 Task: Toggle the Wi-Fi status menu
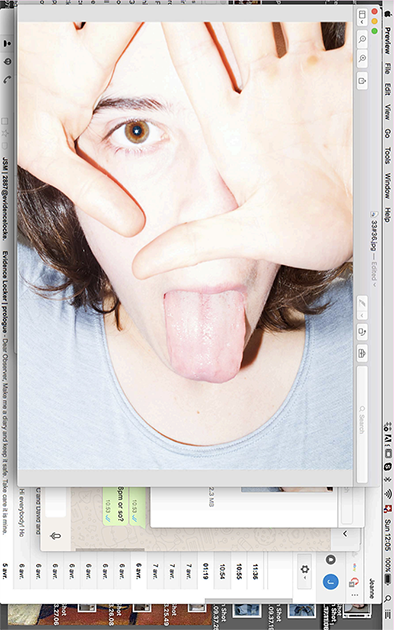coord(388,494)
